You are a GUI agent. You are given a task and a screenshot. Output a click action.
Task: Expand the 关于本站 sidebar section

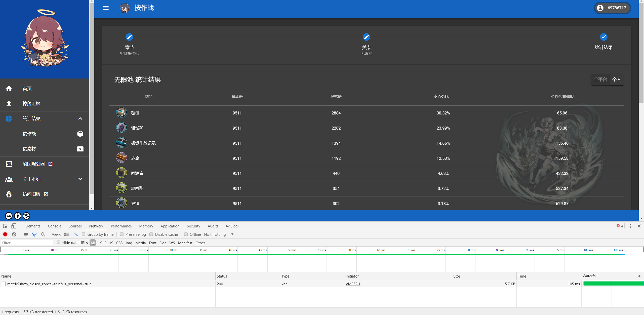click(80, 179)
